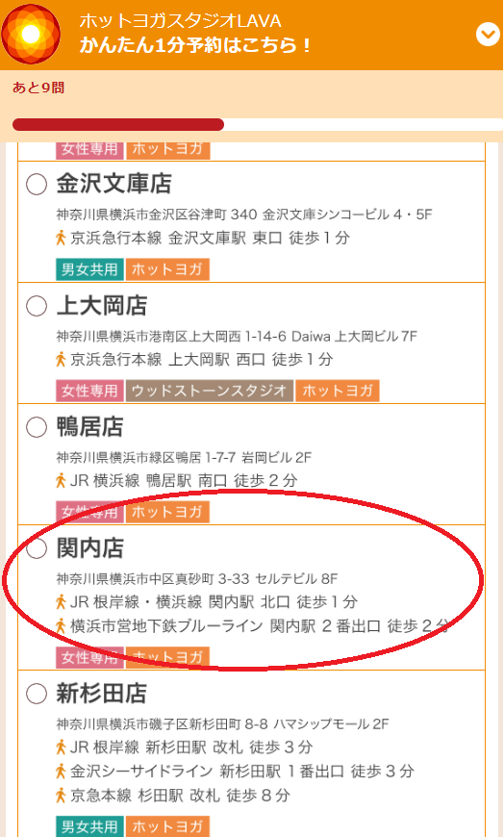This screenshot has height=837, width=504.
Task: Click the walking icon beside 金沢文庫駅
Action: point(61,238)
